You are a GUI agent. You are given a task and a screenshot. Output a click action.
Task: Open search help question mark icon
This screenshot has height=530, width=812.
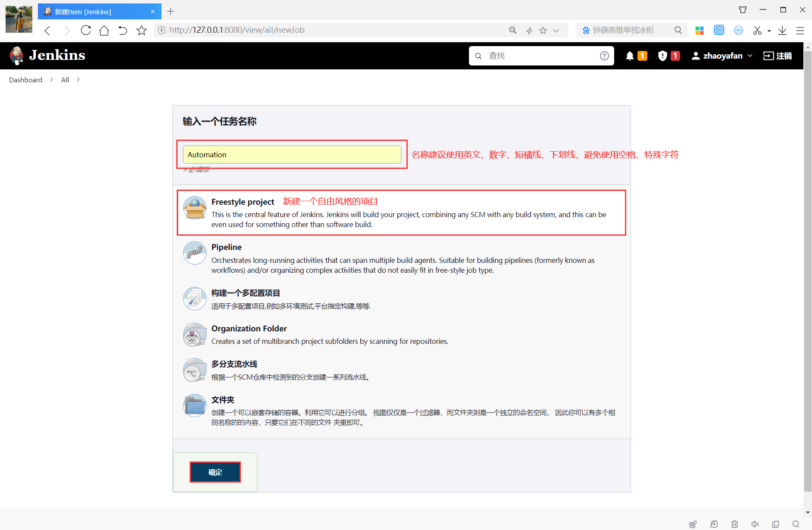tap(604, 56)
